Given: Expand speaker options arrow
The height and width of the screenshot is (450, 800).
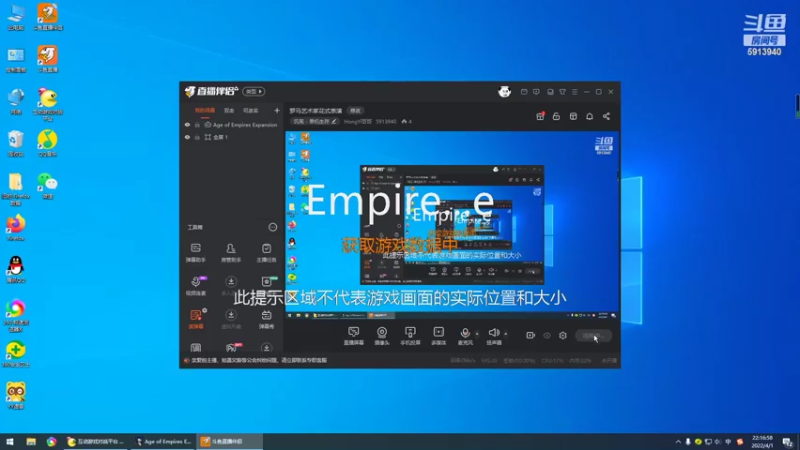Looking at the screenshot, I should coord(506,334).
